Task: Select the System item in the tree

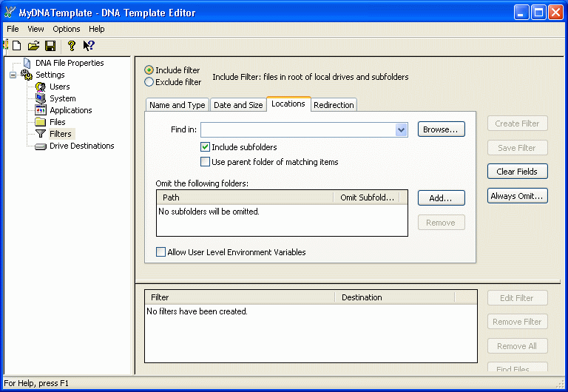Action: tap(62, 98)
